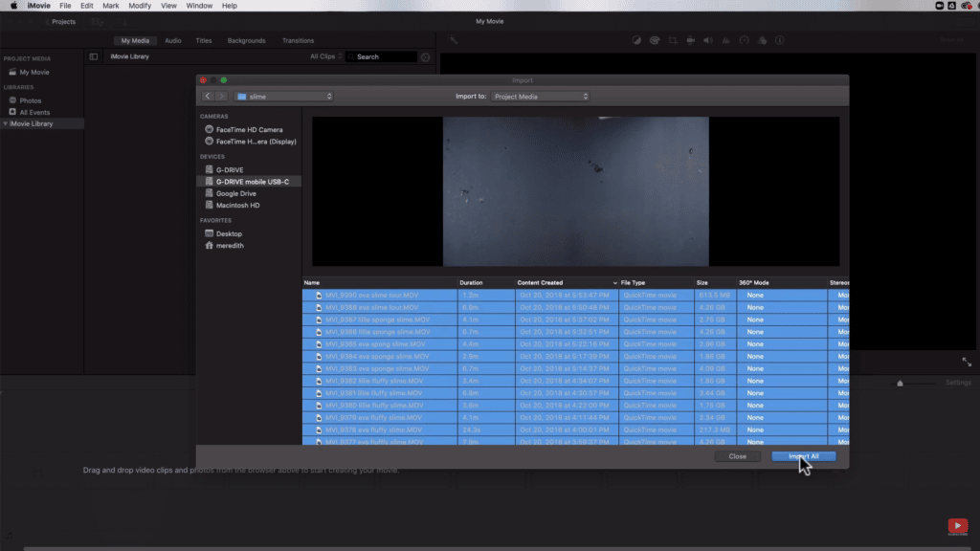Open the G-DRIVE device
The width and height of the screenshot is (980, 551).
coord(230,169)
